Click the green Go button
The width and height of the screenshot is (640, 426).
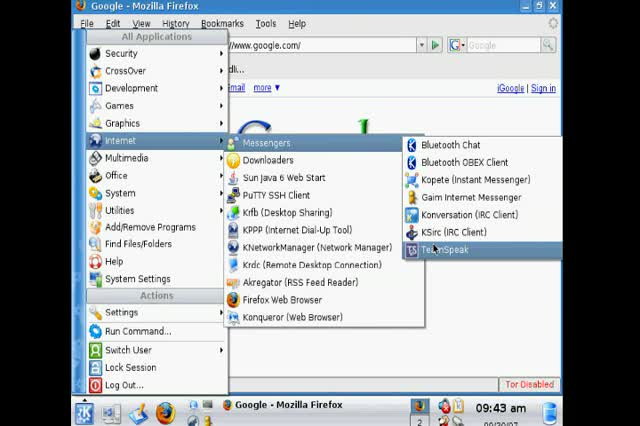435,45
